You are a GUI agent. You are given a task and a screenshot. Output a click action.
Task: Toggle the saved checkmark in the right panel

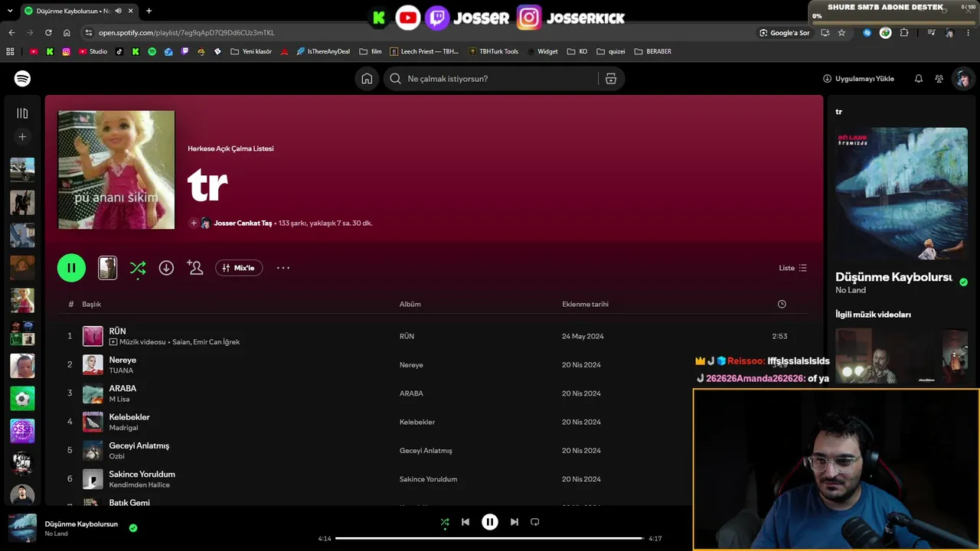(963, 282)
